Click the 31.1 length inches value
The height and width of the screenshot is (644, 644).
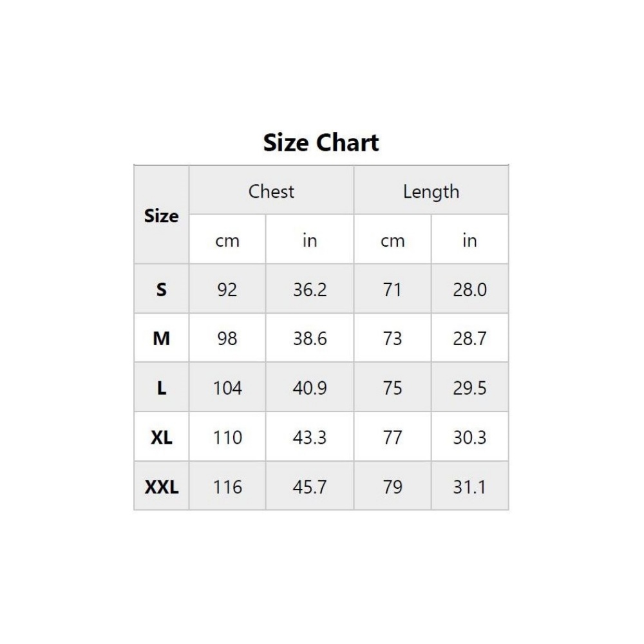[x=469, y=487]
